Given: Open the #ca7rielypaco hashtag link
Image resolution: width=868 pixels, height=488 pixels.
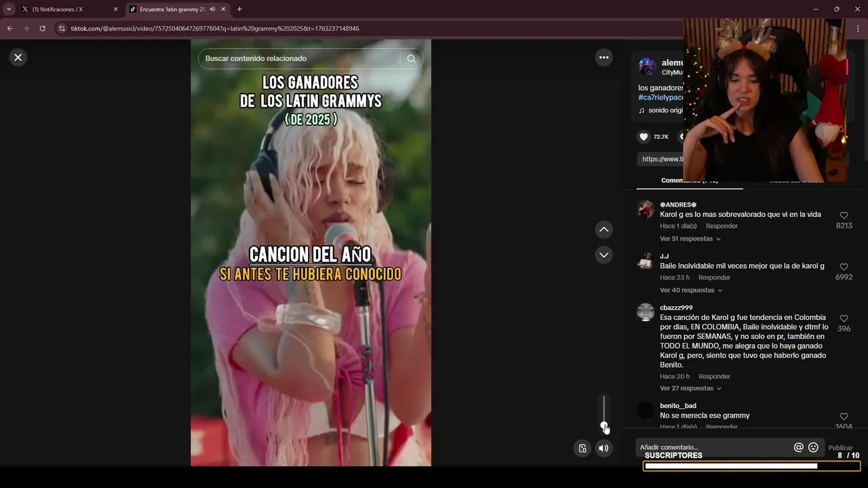Looking at the screenshot, I should coord(661,98).
